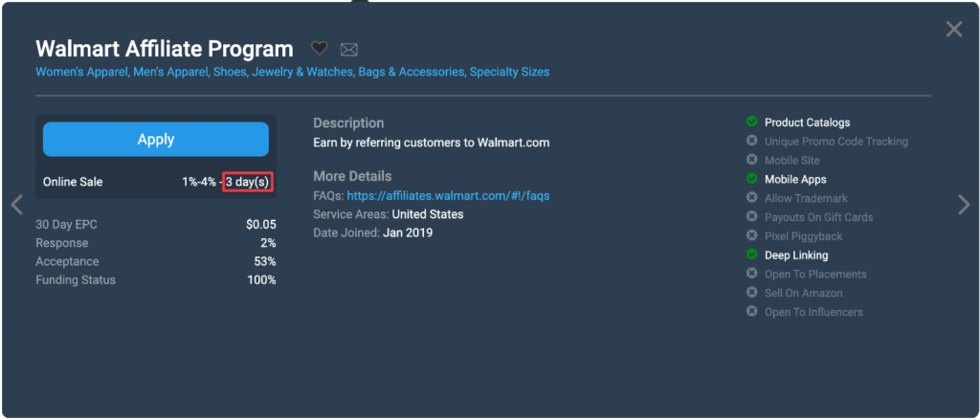Click the Unique Promo Code Tracking x icon
Viewport: 980px width, 420px height.
752,142
